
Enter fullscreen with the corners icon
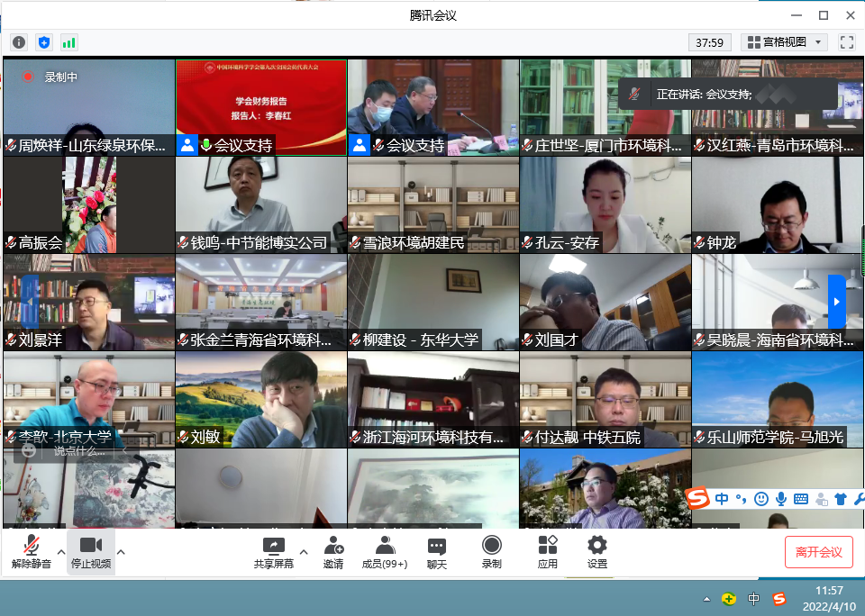[845, 41]
